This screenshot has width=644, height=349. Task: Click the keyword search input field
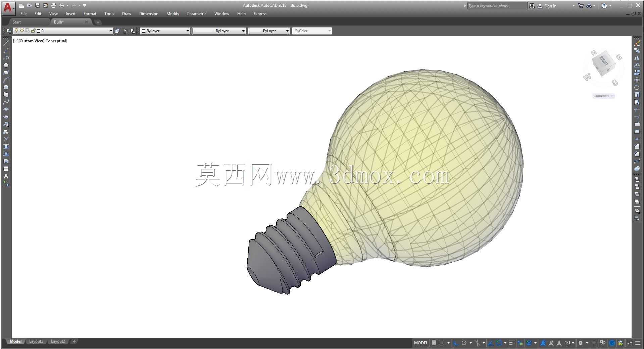[497, 6]
